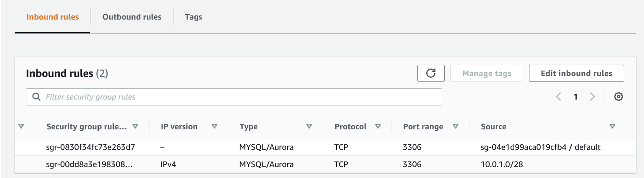Open the Tags tab
Image resolution: width=644 pixels, height=178 pixels.
point(193,17)
